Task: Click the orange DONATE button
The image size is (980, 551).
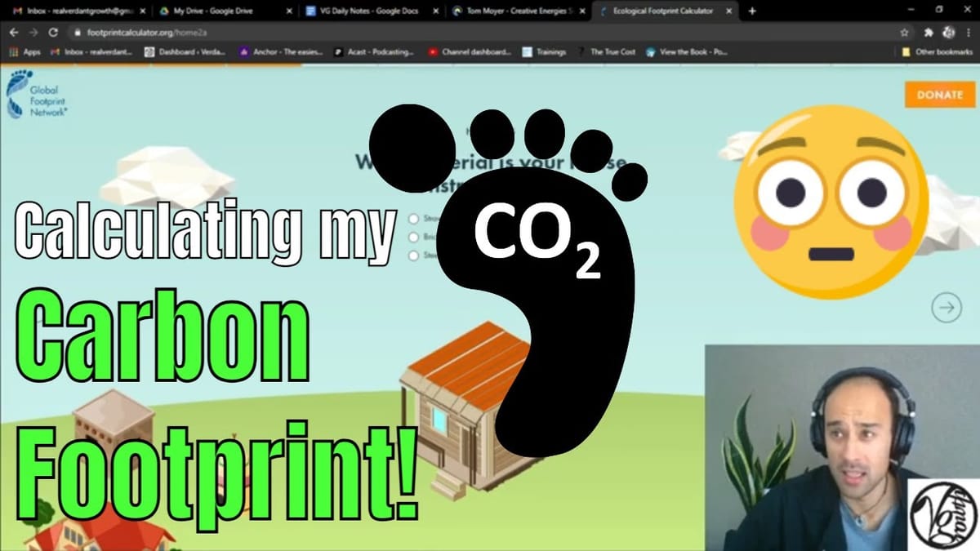Action: pyautogui.click(x=939, y=95)
